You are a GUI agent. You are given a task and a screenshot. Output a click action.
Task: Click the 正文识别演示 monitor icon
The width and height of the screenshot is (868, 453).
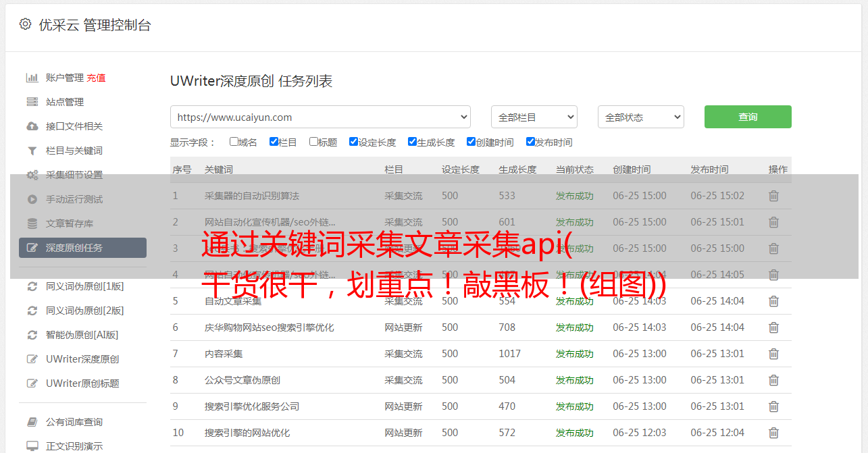tap(32, 446)
